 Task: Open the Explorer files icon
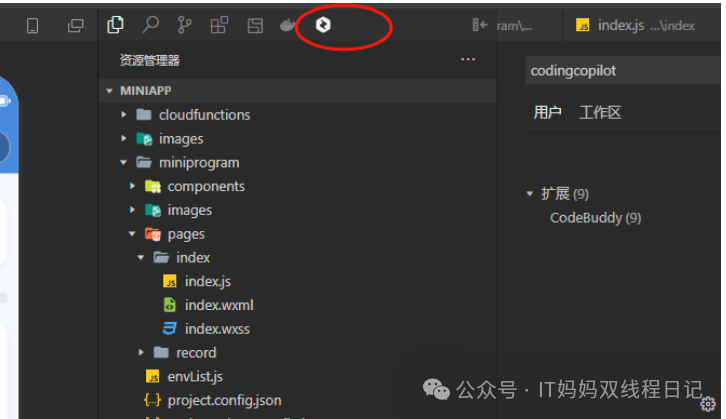point(115,25)
